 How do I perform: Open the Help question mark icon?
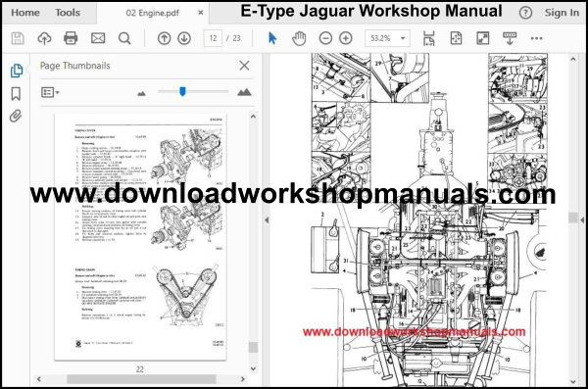tap(525, 13)
